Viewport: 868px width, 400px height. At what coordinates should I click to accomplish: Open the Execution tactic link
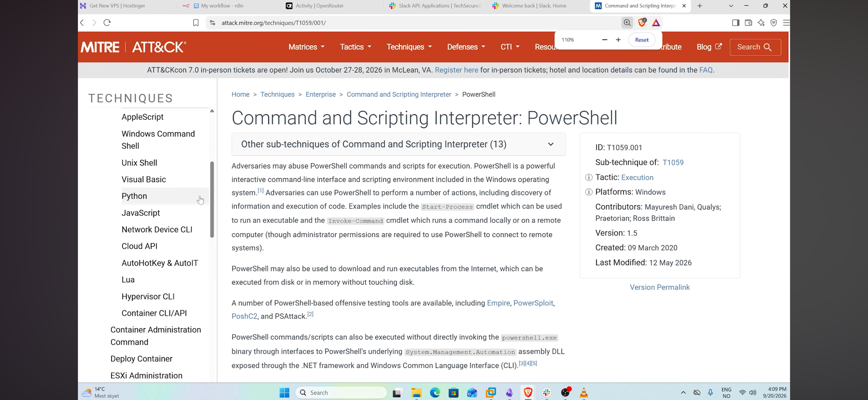[637, 177]
